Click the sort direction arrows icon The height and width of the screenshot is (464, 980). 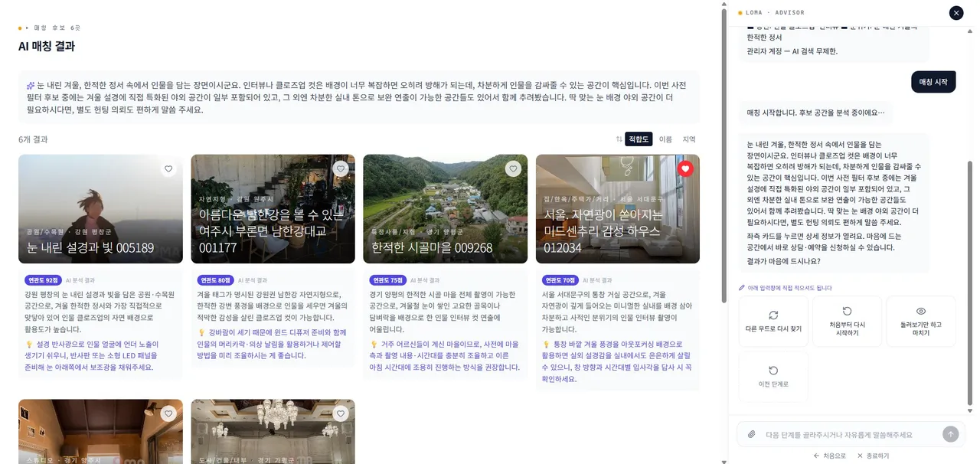(x=619, y=139)
